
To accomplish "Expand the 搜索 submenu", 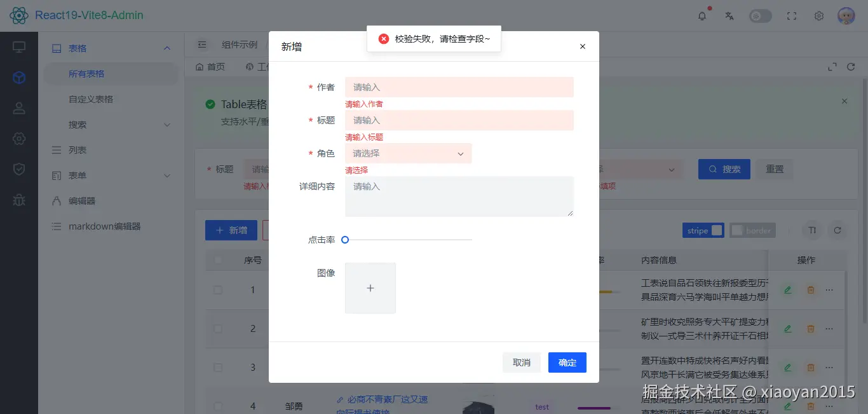I will (x=111, y=125).
